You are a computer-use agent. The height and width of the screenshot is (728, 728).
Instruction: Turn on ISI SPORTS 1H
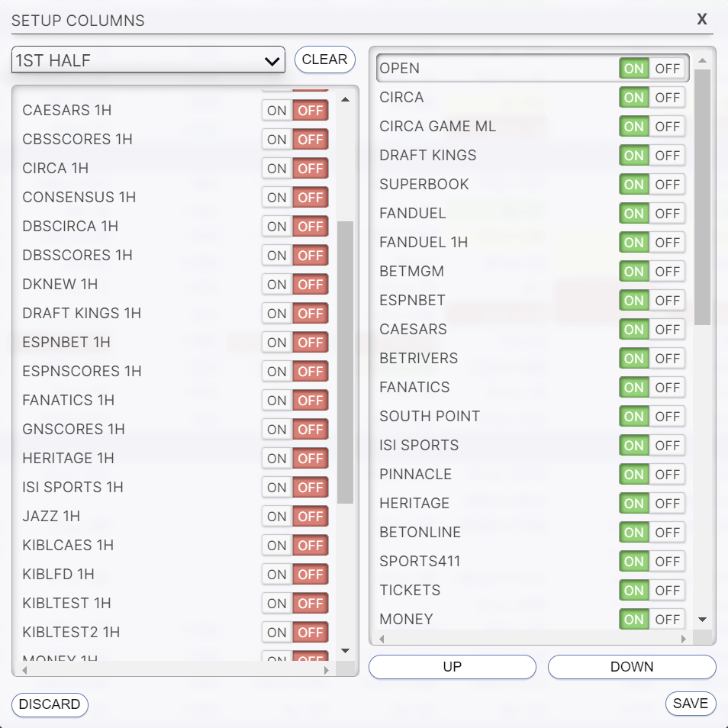coord(277,488)
